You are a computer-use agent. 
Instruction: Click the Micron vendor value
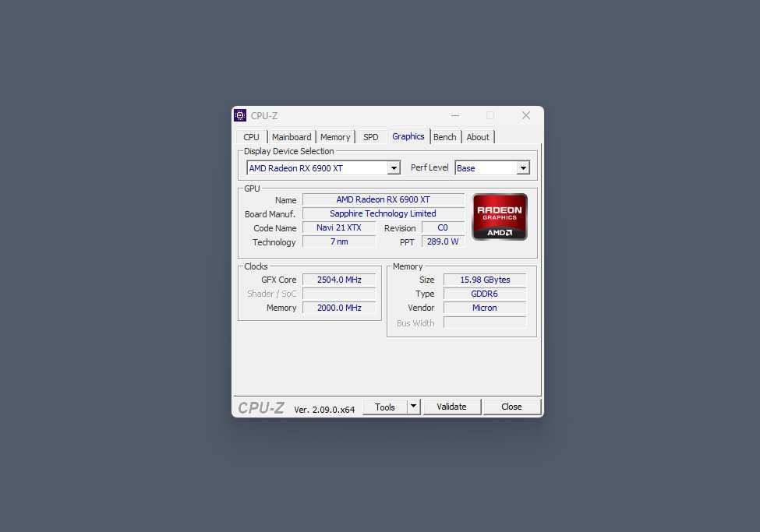pyautogui.click(x=485, y=308)
